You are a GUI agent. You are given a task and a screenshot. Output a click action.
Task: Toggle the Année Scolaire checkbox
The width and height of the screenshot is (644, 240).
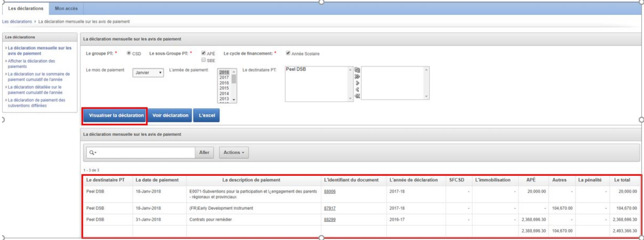(x=288, y=53)
